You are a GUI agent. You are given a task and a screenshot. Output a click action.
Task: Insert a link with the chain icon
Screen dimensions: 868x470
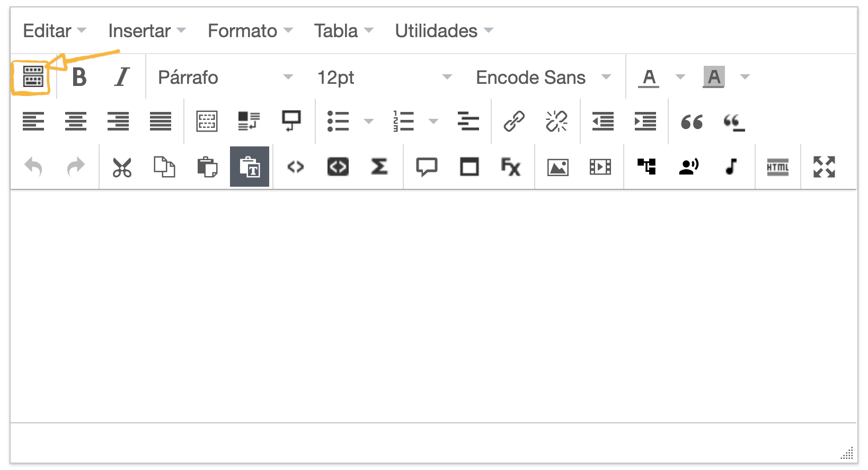click(x=514, y=121)
